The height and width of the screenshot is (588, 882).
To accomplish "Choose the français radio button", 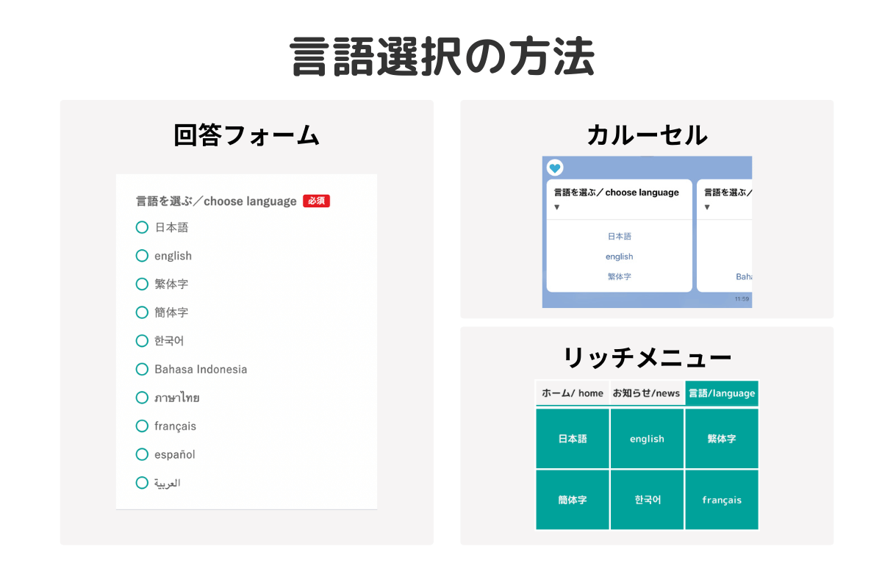I will 142,426.
